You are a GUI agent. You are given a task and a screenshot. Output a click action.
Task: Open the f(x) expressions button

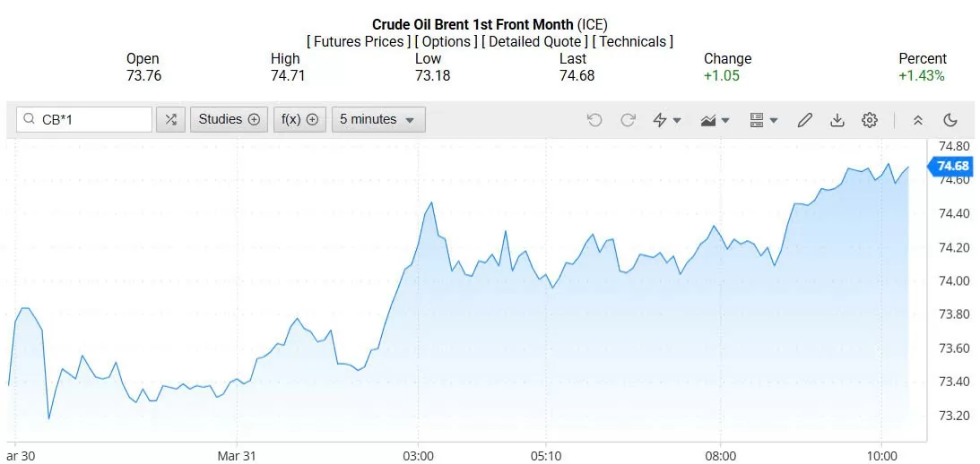click(299, 119)
